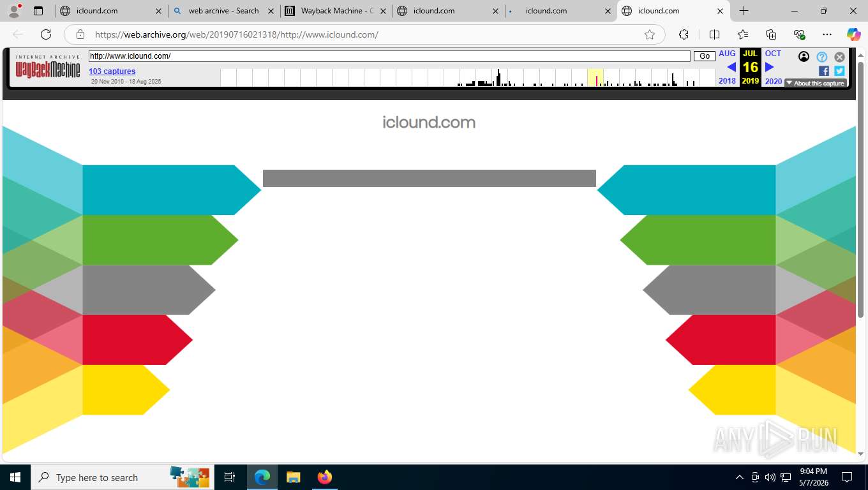Go to the 2018 capture year

[727, 81]
